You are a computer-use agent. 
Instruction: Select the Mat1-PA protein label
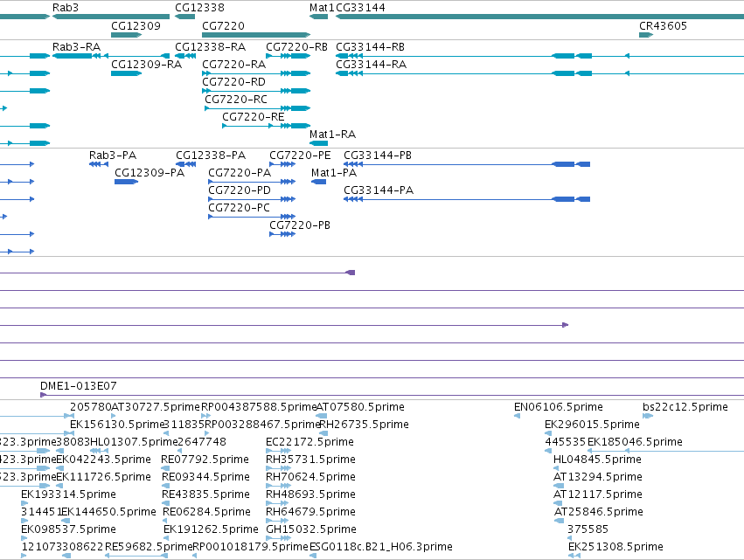[334, 173]
